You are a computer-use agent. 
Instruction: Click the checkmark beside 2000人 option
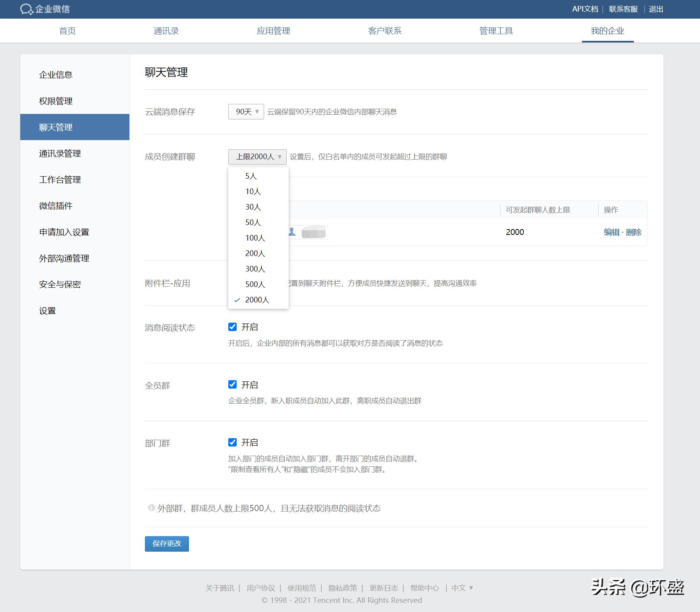coord(237,300)
